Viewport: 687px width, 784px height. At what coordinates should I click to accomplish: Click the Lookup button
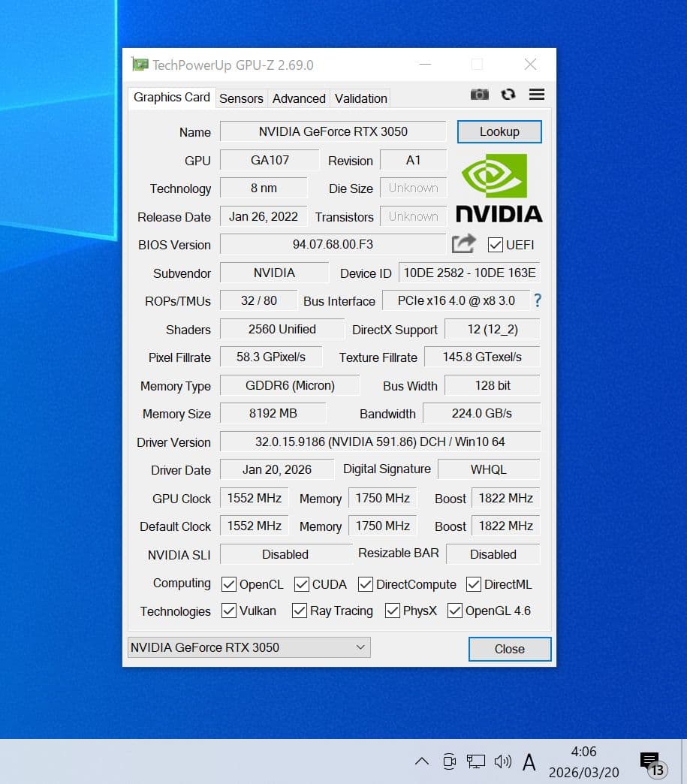tap(499, 131)
